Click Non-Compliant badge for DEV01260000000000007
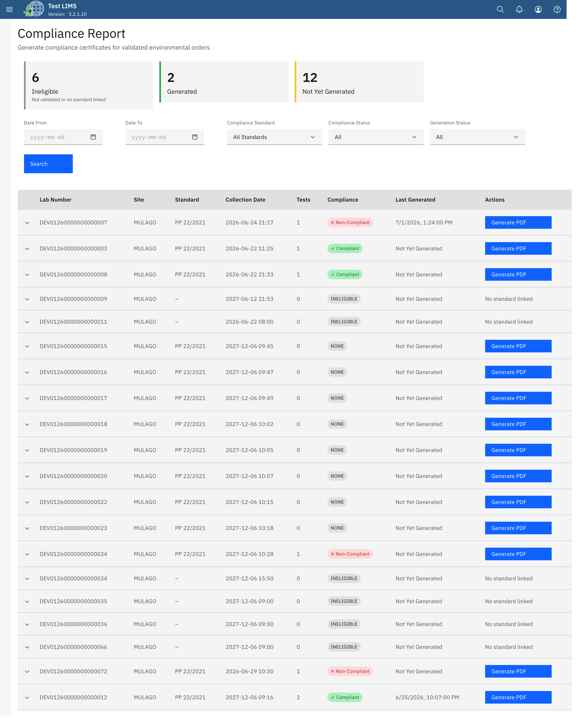This screenshot has height=728, width=578. pos(350,222)
